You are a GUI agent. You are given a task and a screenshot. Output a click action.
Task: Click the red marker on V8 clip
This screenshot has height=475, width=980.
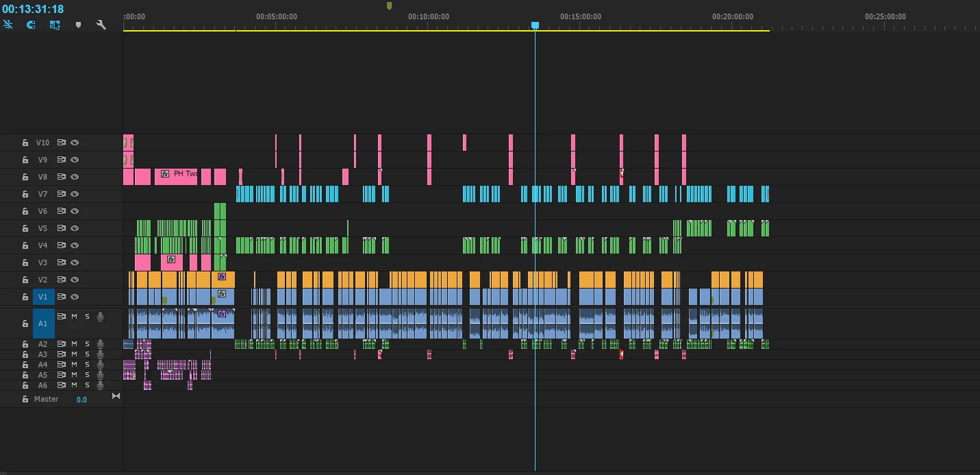(x=622, y=173)
